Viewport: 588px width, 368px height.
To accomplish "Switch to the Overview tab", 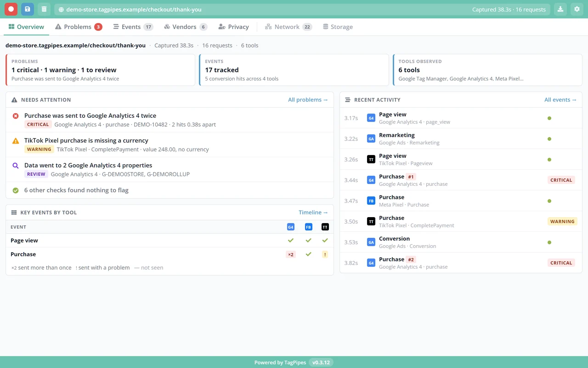I will [x=26, y=27].
